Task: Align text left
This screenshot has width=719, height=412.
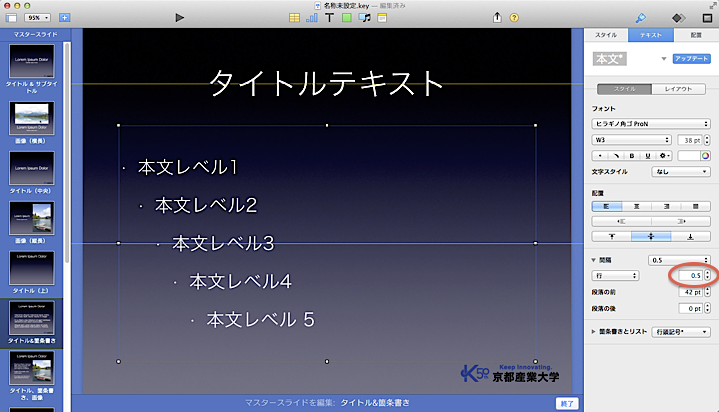Action: point(607,206)
